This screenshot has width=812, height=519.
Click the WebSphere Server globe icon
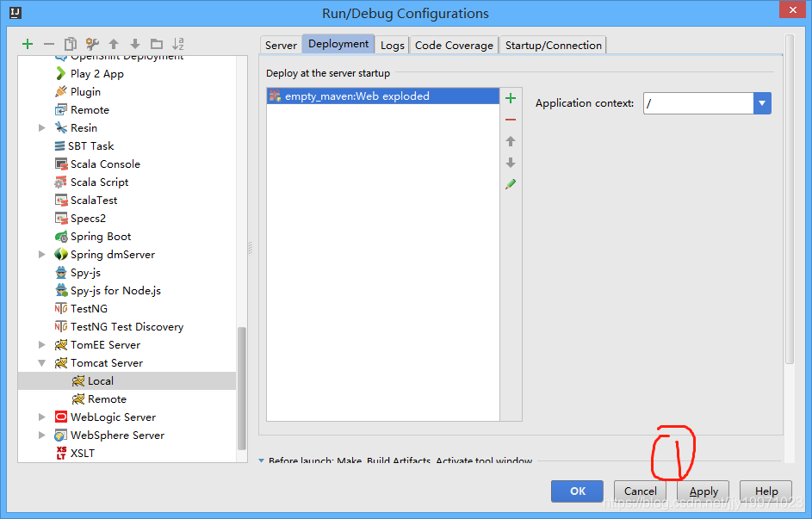61,436
